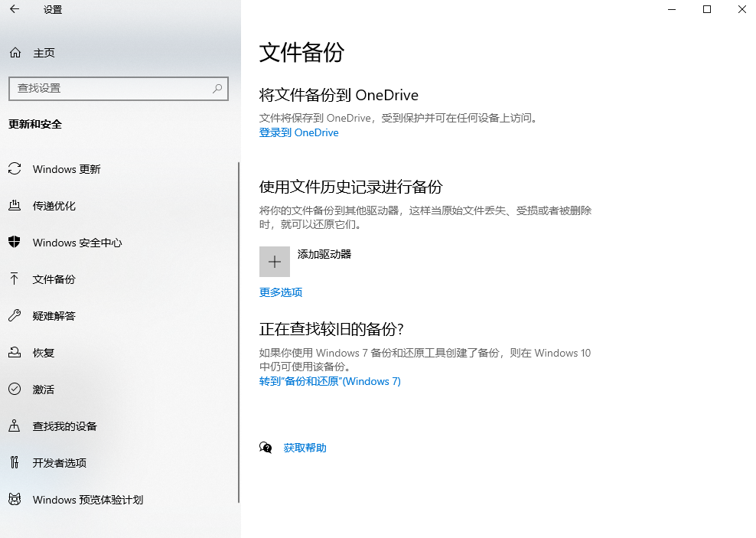This screenshot has width=756, height=538.
Task: Select the 激活 checkmark icon
Action: point(14,390)
